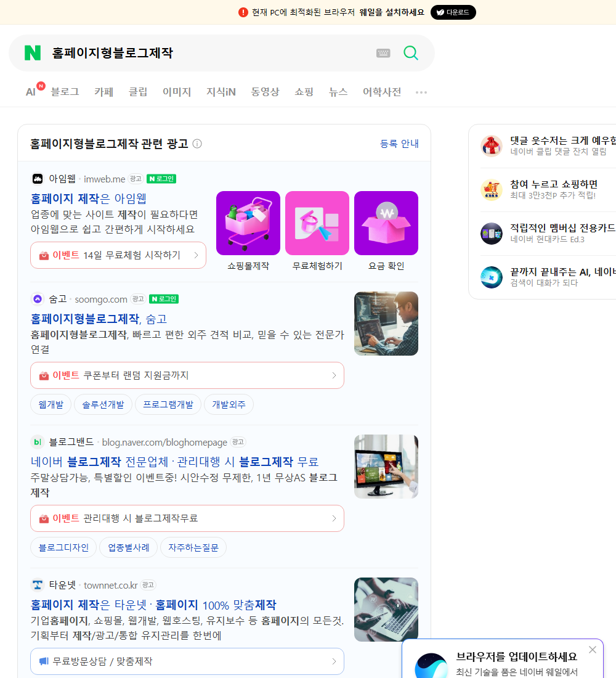
Task: Open 네이버 클립 댓글 잔치 열림 text
Action: pyautogui.click(x=558, y=152)
